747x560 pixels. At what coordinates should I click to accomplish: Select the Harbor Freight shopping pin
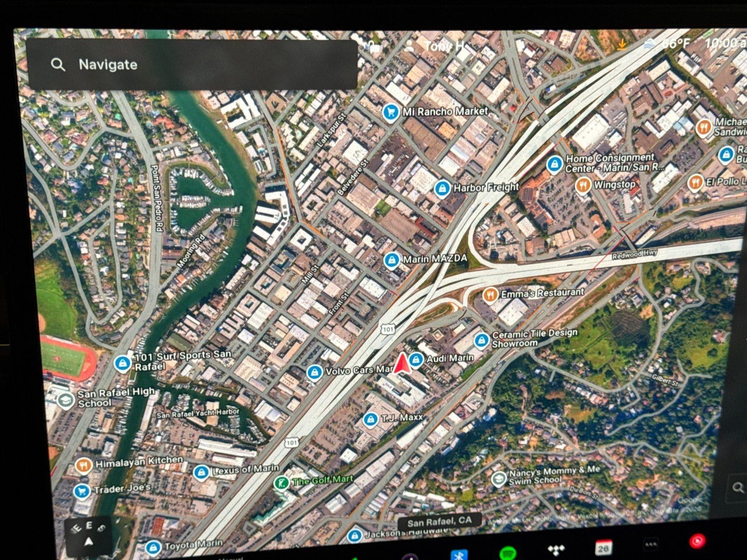tap(442, 189)
